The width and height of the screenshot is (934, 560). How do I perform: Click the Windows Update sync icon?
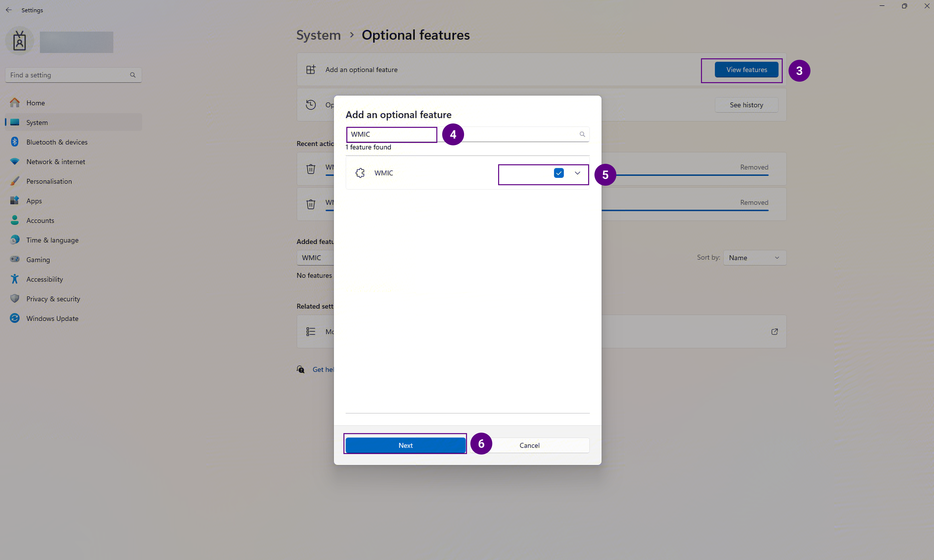coord(15,318)
